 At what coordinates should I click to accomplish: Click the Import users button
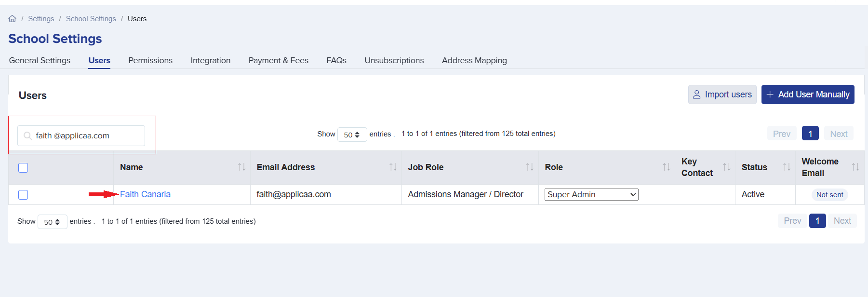pos(722,94)
